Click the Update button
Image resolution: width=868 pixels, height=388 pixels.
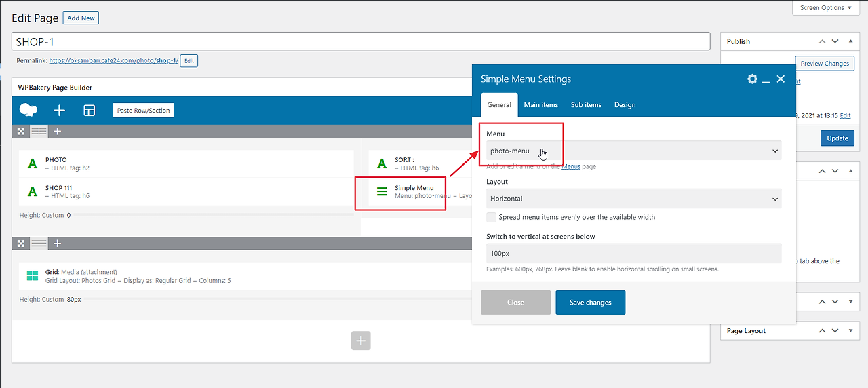(x=837, y=138)
